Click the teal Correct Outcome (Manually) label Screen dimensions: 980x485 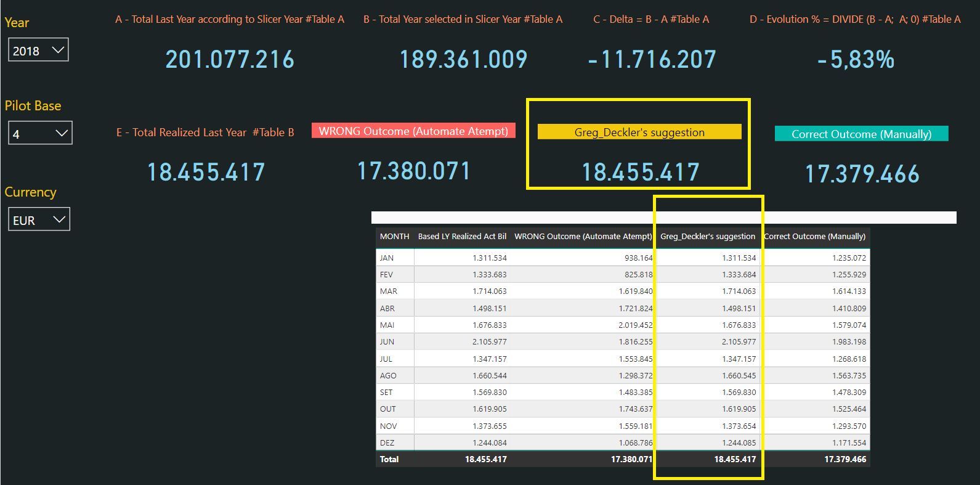861,134
